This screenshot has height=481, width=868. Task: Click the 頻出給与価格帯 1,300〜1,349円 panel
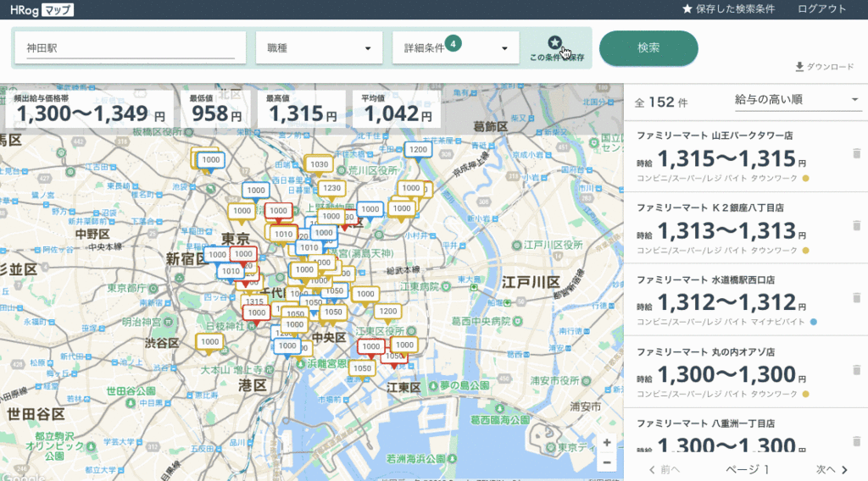[x=89, y=108]
